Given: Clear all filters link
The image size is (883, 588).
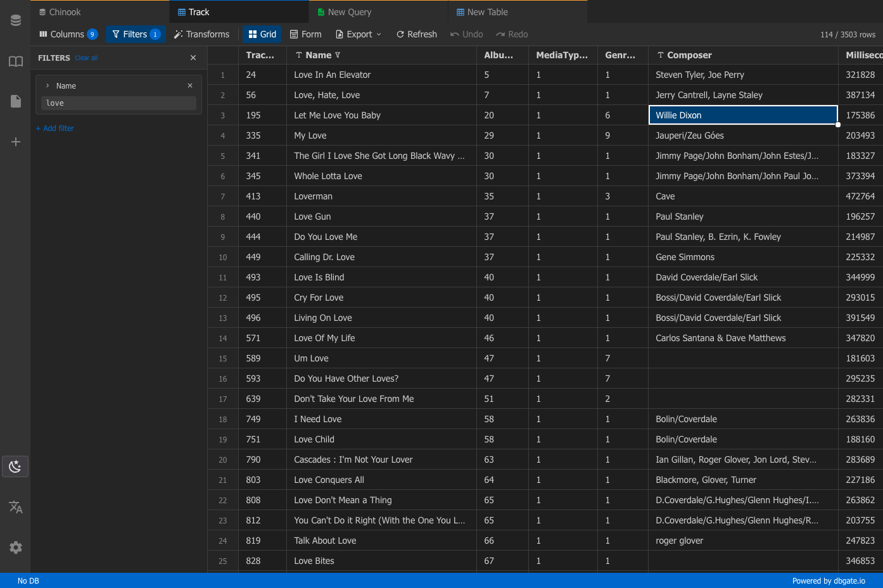Looking at the screenshot, I should [x=86, y=58].
